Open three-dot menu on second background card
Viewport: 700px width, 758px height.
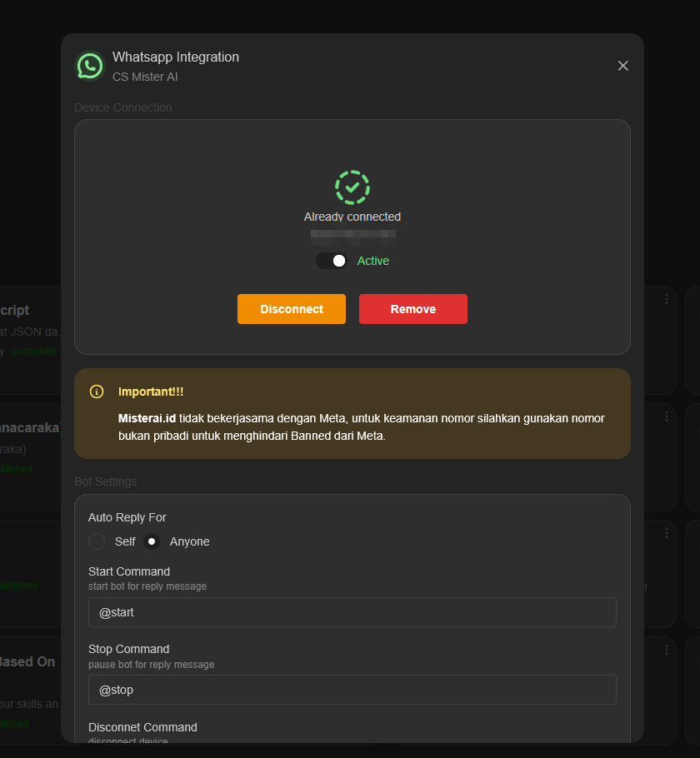pyautogui.click(x=666, y=416)
